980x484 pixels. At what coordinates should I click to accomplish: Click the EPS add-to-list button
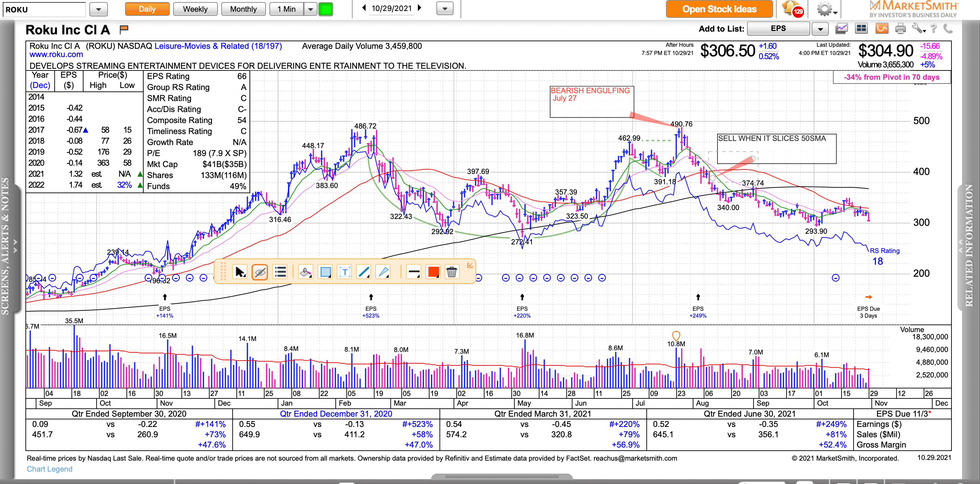778,29
